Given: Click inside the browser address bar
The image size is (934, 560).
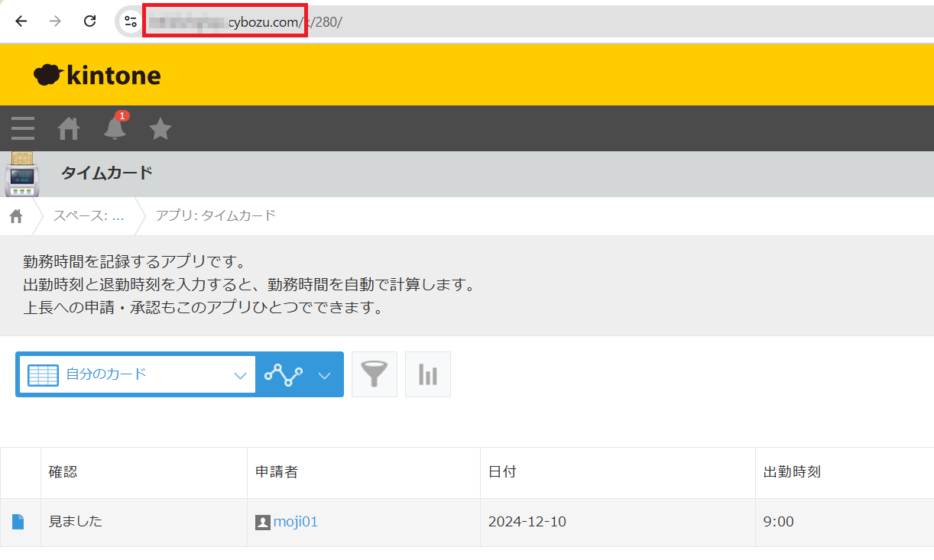Looking at the screenshot, I should pyautogui.click(x=306, y=21).
